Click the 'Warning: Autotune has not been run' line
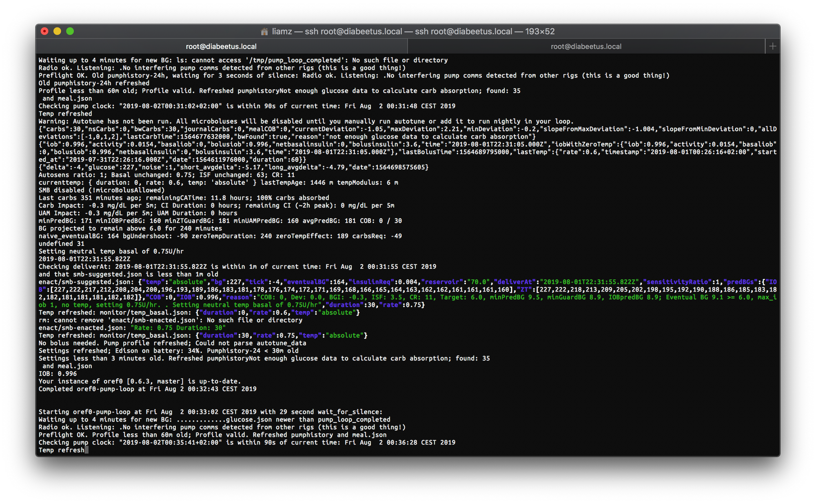The image size is (816, 504). point(306,121)
